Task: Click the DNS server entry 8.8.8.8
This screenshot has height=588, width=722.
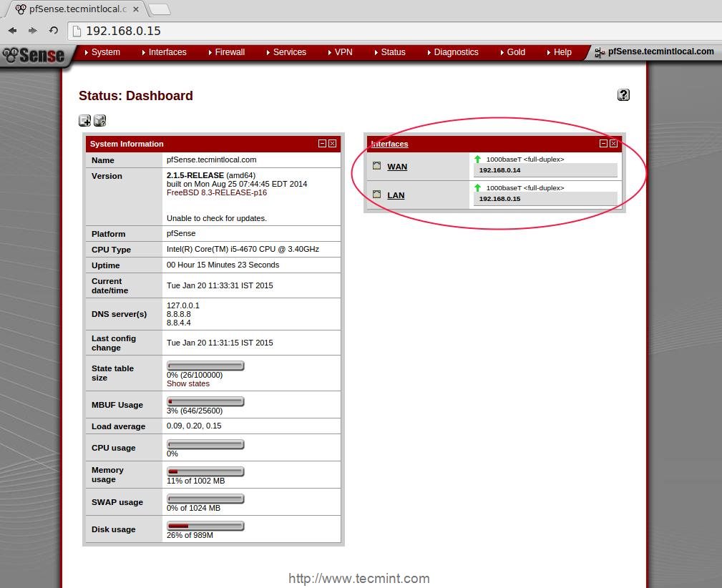Action: (x=179, y=314)
